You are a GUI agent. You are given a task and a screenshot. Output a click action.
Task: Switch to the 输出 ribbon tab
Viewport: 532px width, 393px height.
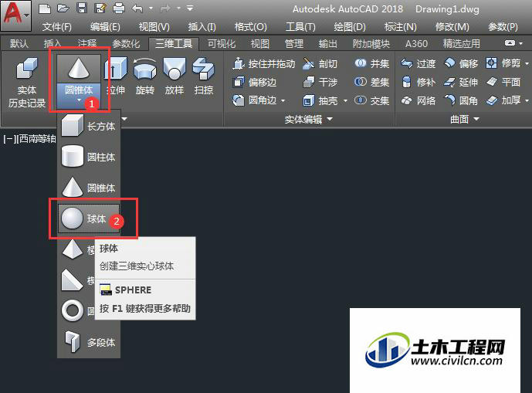327,43
